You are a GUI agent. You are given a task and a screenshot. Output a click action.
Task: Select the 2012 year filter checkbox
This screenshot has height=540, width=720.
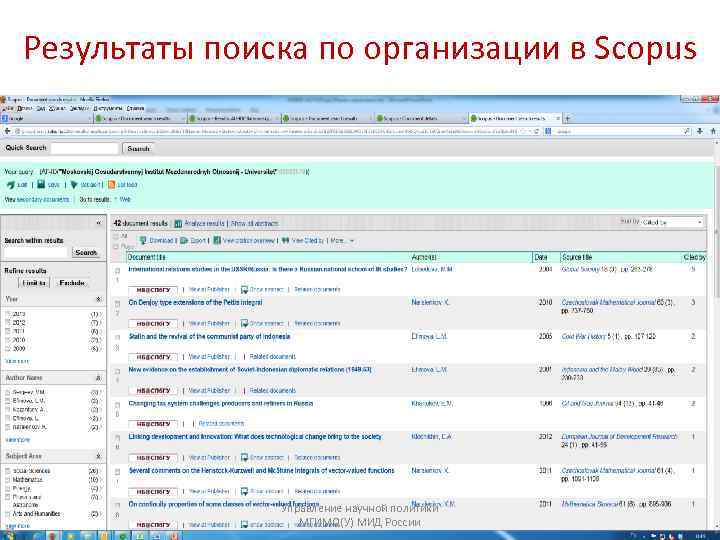pos(8,323)
